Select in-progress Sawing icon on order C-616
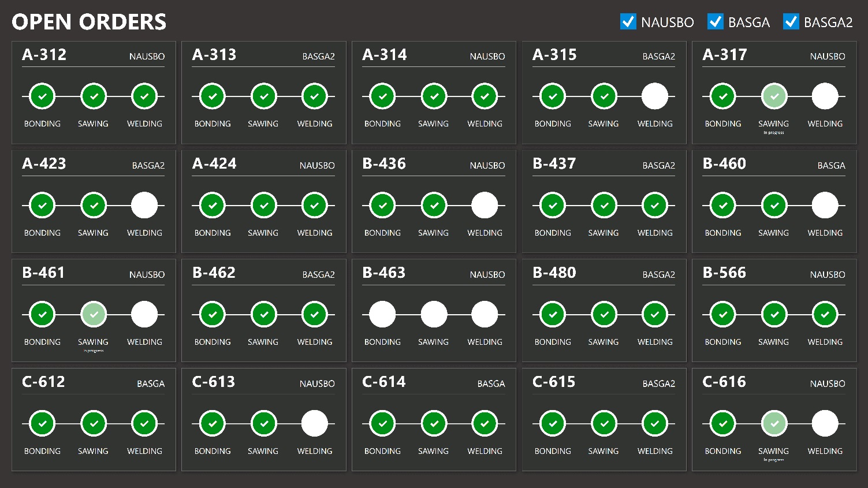This screenshot has width=868, height=488. pos(774,424)
